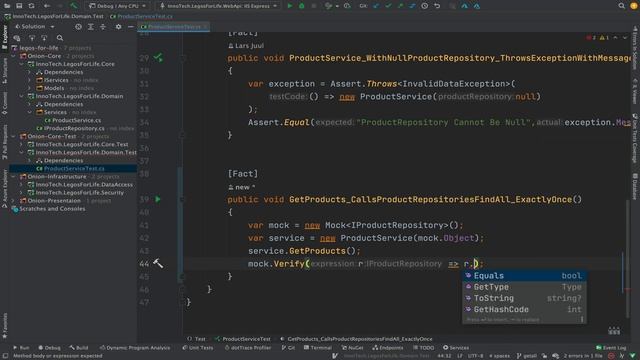This screenshot has height=360, width=640.
Task: Select ProductServiceTest.cs in the Solution tree
Action: 74,168
